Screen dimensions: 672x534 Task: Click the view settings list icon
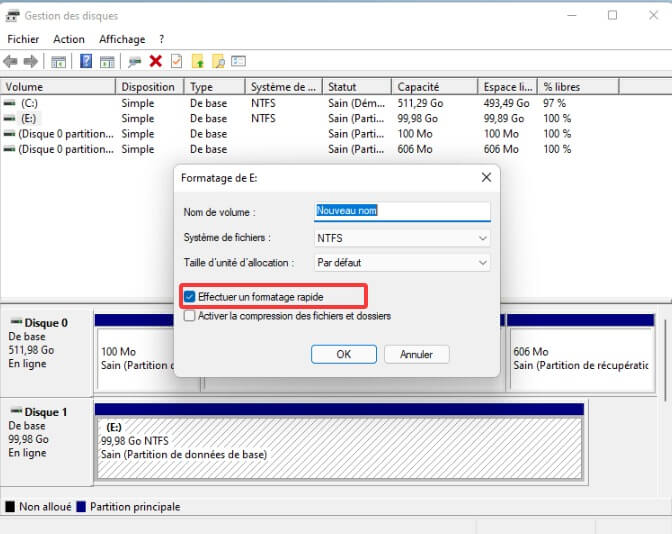238,61
